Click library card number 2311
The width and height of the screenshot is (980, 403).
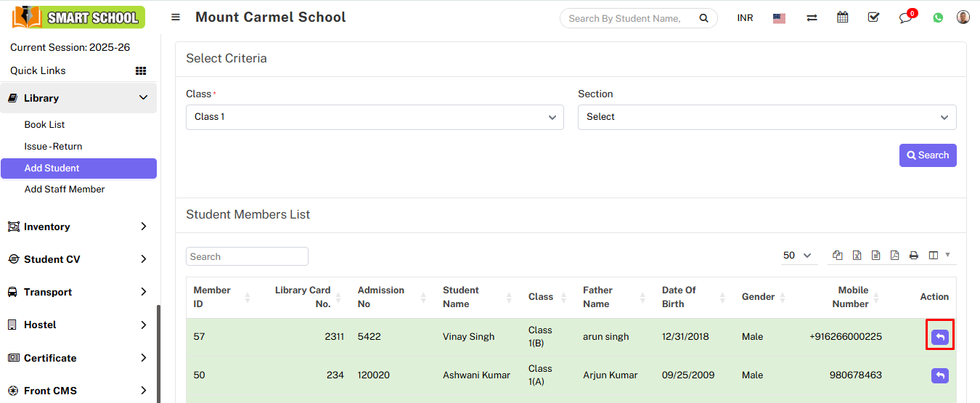[x=334, y=337]
